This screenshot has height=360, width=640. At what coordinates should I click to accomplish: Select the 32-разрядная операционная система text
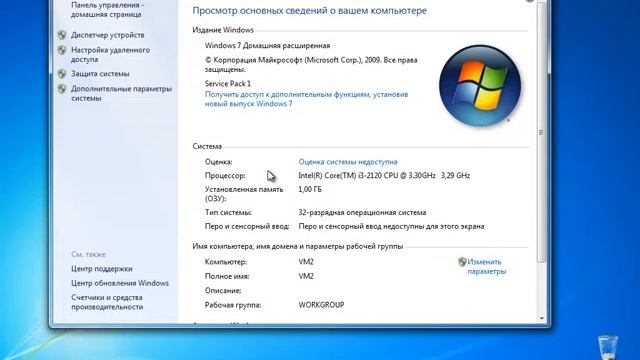pos(362,213)
